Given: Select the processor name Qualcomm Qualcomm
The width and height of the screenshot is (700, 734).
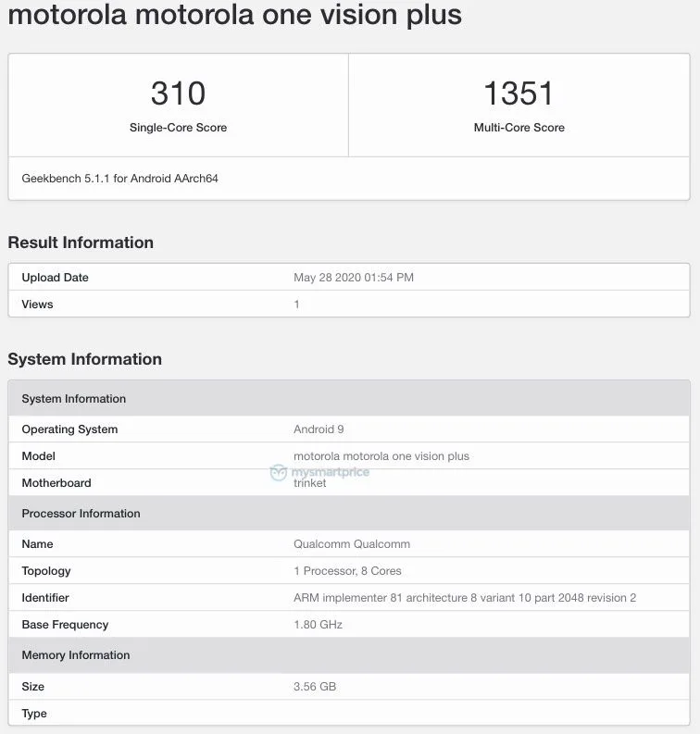Looking at the screenshot, I should [352, 544].
